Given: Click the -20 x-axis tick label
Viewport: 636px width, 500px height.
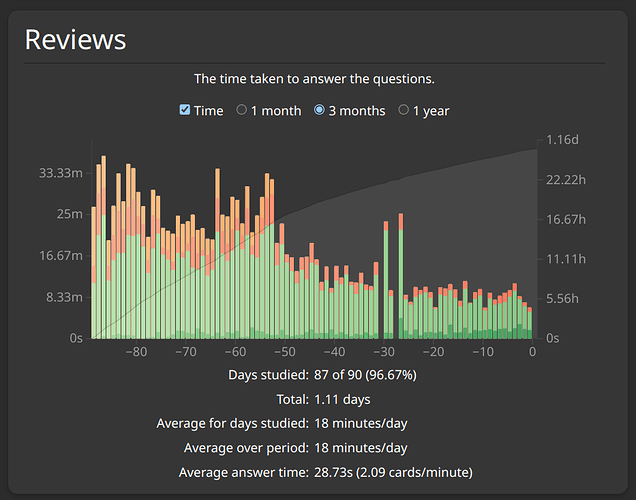Looking at the screenshot, I should [433, 352].
